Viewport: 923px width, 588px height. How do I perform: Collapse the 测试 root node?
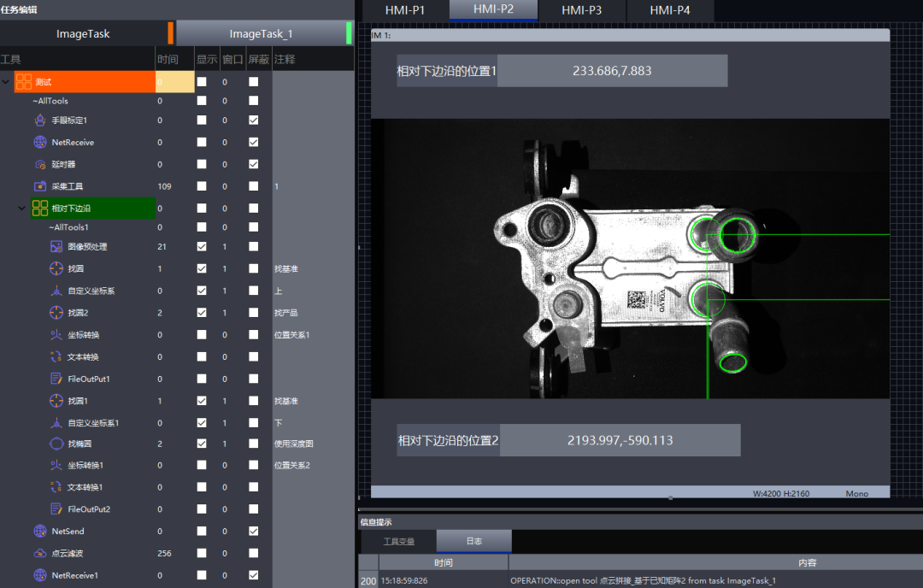tap(7, 82)
